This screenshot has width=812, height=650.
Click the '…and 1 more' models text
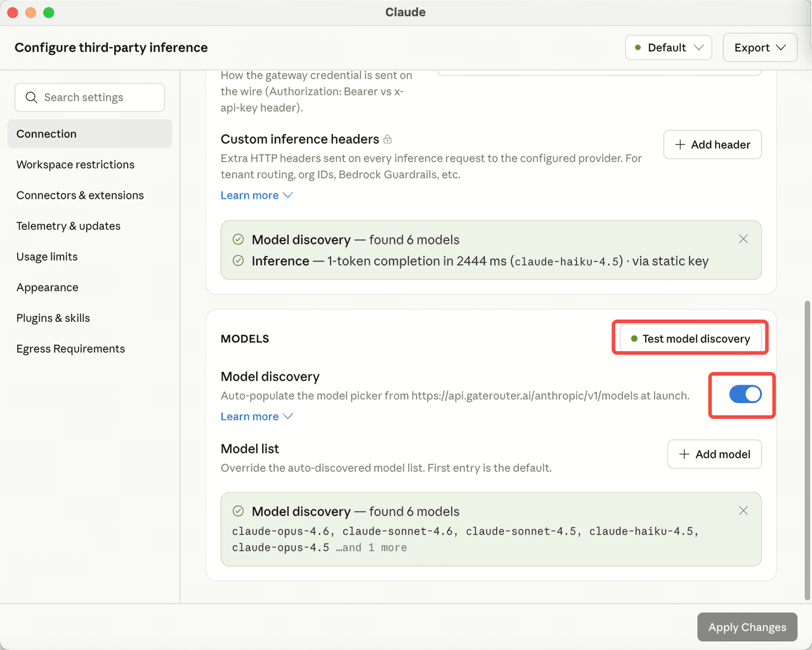pos(371,548)
